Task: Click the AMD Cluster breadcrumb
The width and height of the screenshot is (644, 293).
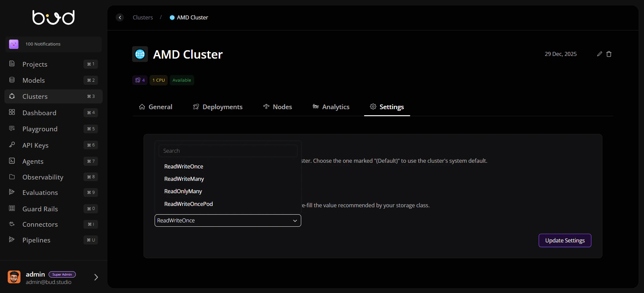Action: [x=189, y=17]
